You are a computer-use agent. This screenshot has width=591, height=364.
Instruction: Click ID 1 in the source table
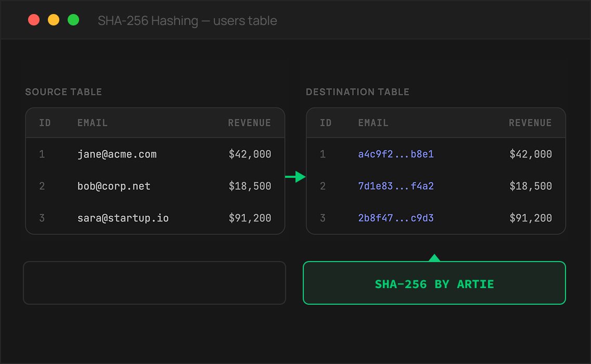coord(42,154)
